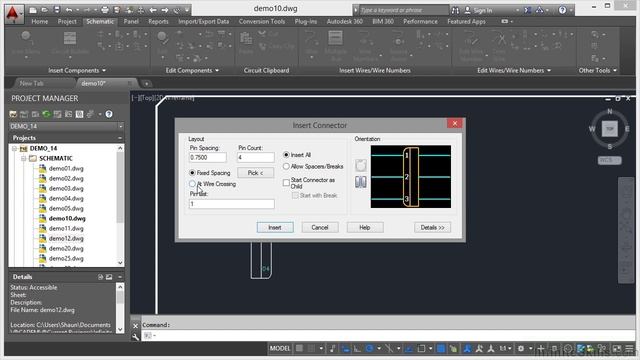
Task: Click the Autodesk Exchange X icon
Action: pos(528,10)
